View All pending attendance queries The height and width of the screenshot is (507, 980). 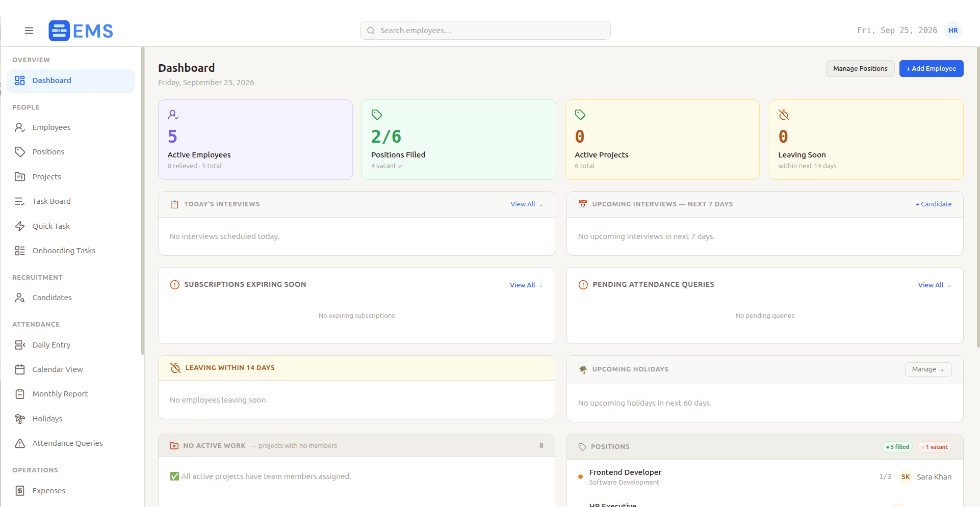click(x=935, y=285)
